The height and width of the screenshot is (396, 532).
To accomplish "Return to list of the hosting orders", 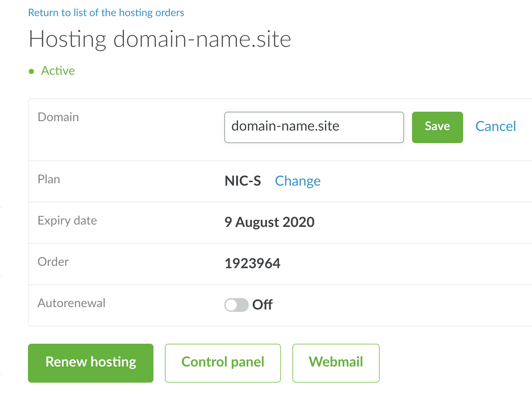I will pyautogui.click(x=106, y=13).
